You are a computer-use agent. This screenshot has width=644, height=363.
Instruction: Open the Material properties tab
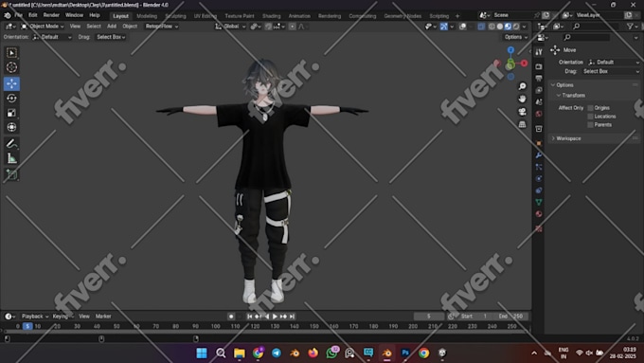click(x=539, y=214)
